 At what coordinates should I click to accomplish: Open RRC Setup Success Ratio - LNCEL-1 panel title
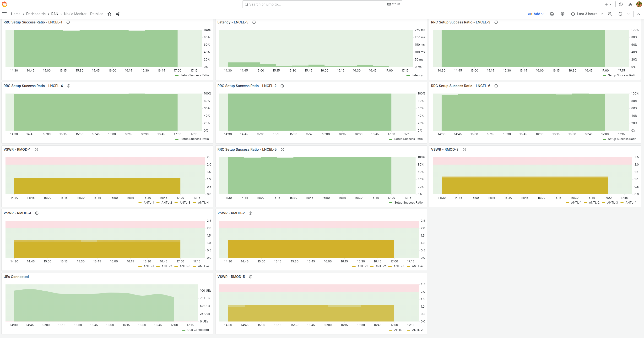33,22
